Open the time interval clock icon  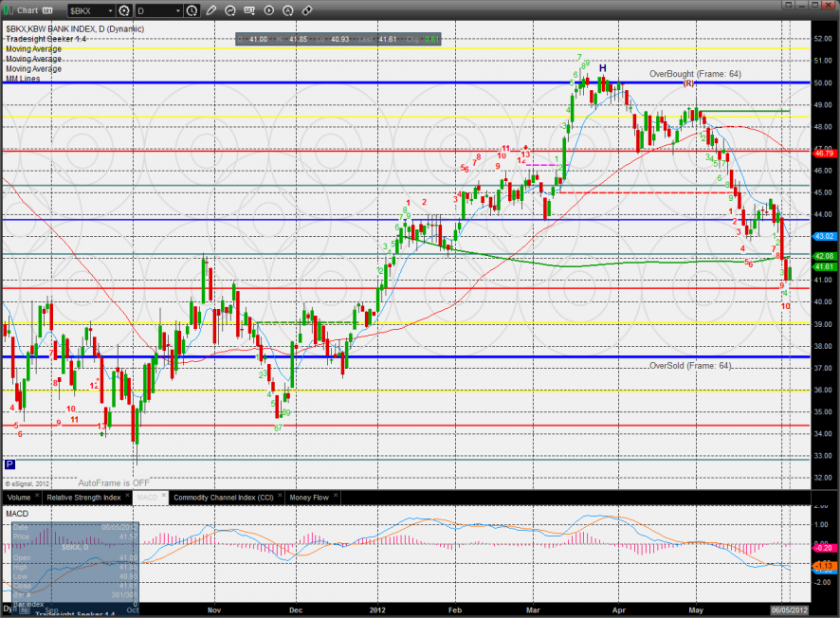tap(192, 10)
